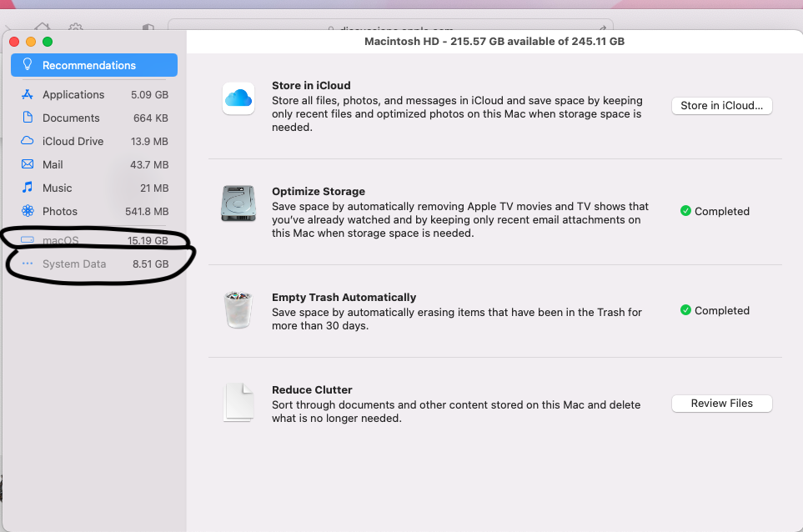Image resolution: width=803 pixels, height=532 pixels.
Task: Click the Optimize Storage hard drive icon
Action: pyautogui.click(x=238, y=203)
